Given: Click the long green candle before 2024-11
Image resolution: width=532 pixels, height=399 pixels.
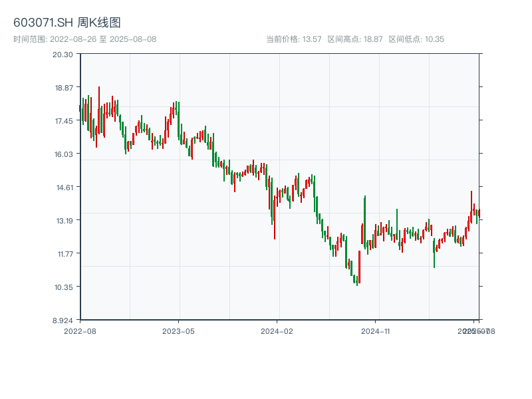Looking at the screenshot, I should [365, 223].
